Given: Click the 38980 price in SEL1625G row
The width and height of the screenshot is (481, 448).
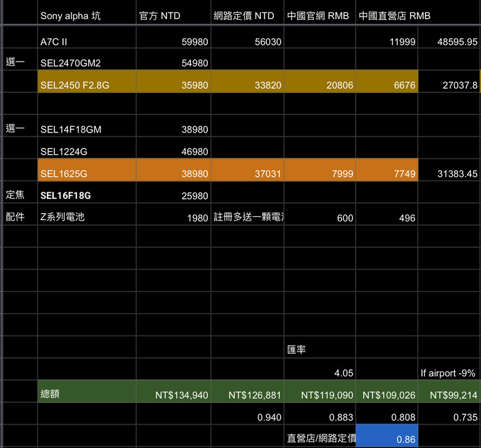Looking at the screenshot, I should [174, 170].
